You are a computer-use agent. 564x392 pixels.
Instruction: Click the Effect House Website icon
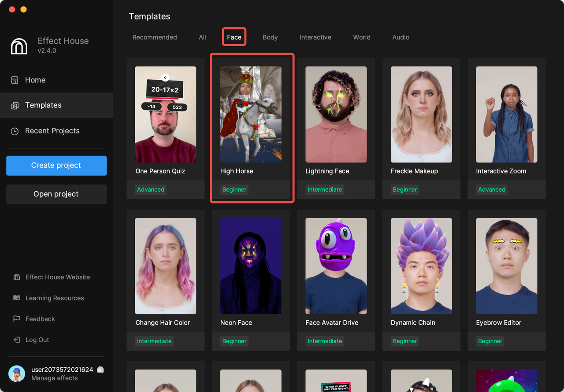(17, 277)
